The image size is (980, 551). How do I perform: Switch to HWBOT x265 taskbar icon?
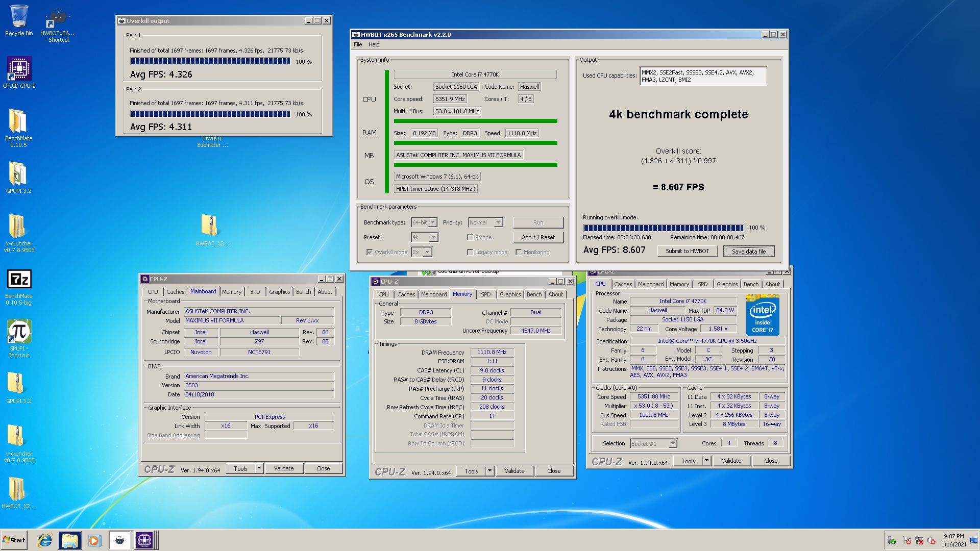click(119, 540)
